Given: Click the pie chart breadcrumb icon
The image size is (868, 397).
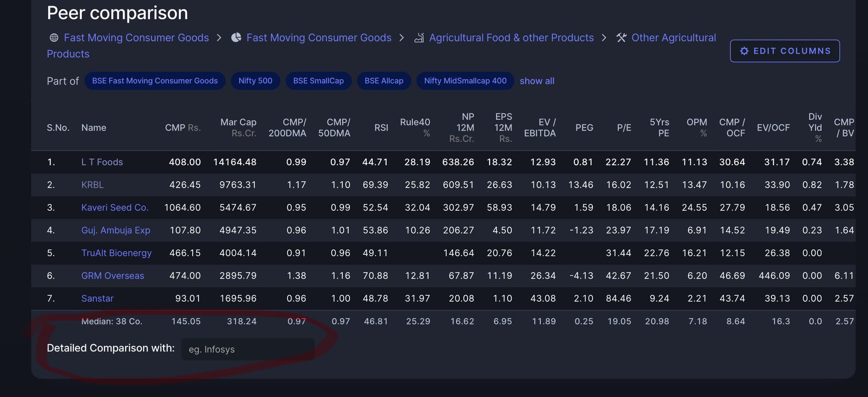Looking at the screenshot, I should pyautogui.click(x=236, y=38).
